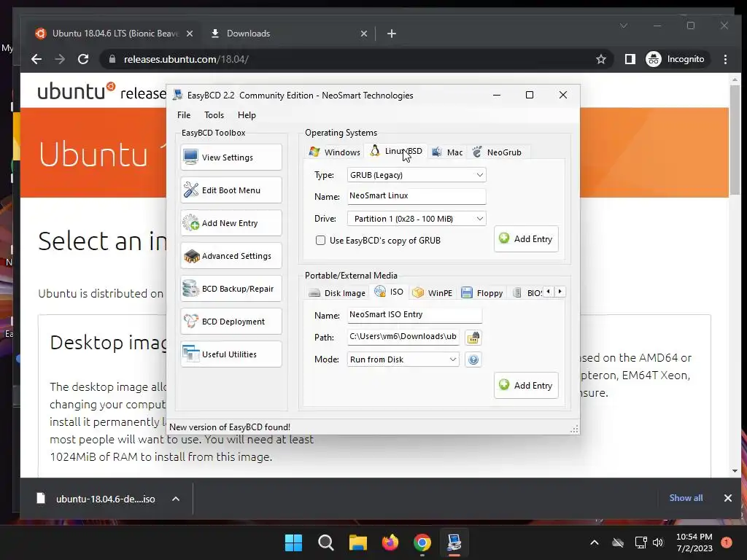Close the Chrome downloads bar
747x560 pixels.
[x=727, y=498]
